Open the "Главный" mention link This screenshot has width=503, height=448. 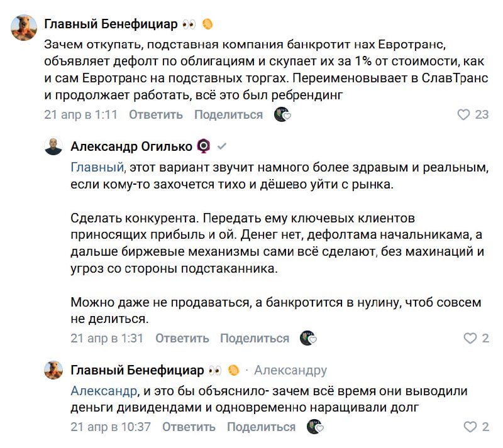(x=95, y=167)
